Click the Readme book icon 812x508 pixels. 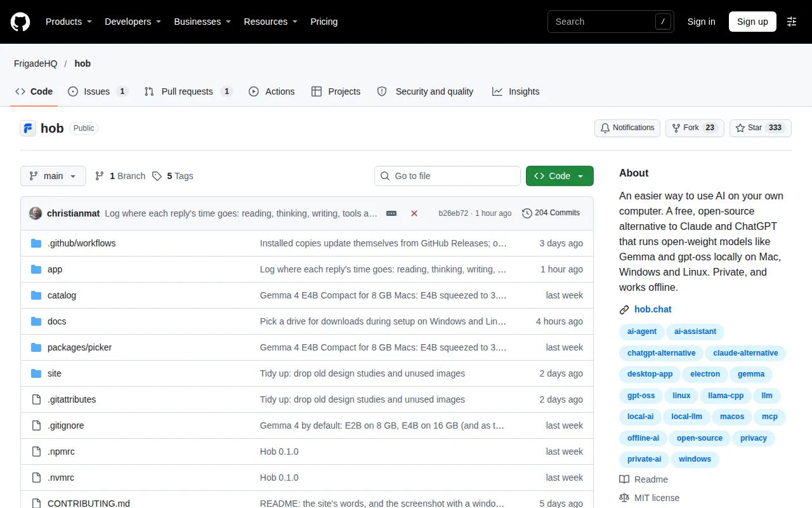coord(624,479)
